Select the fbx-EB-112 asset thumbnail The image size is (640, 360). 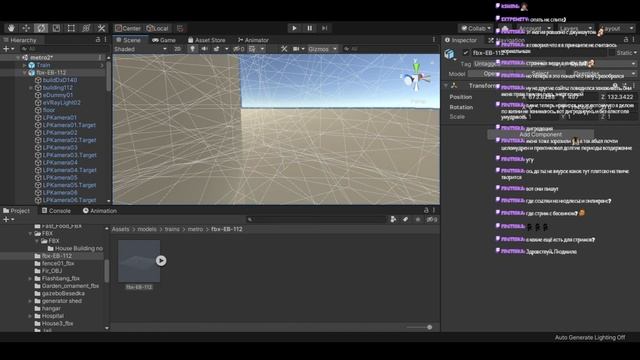(x=139, y=261)
